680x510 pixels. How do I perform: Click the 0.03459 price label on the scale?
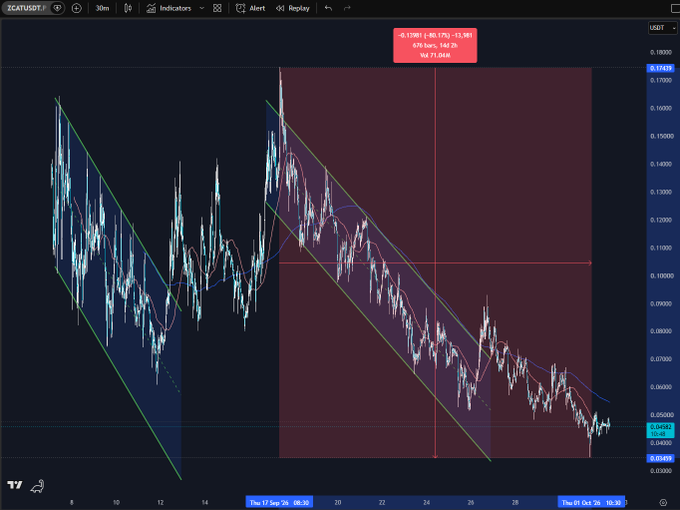point(660,458)
